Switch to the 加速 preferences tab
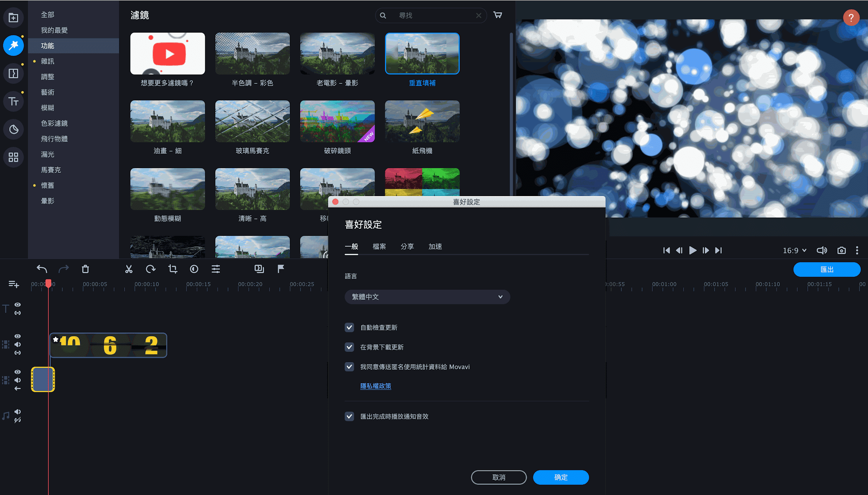This screenshot has width=868, height=495. 435,246
